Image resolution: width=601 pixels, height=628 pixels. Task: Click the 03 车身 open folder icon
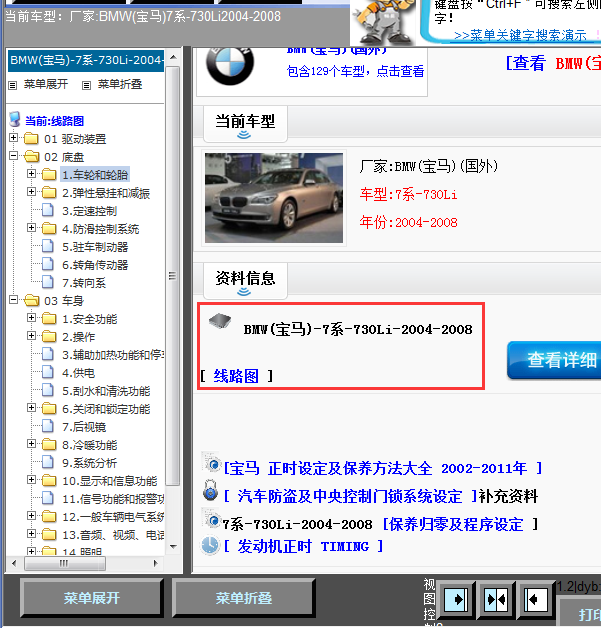[31, 300]
